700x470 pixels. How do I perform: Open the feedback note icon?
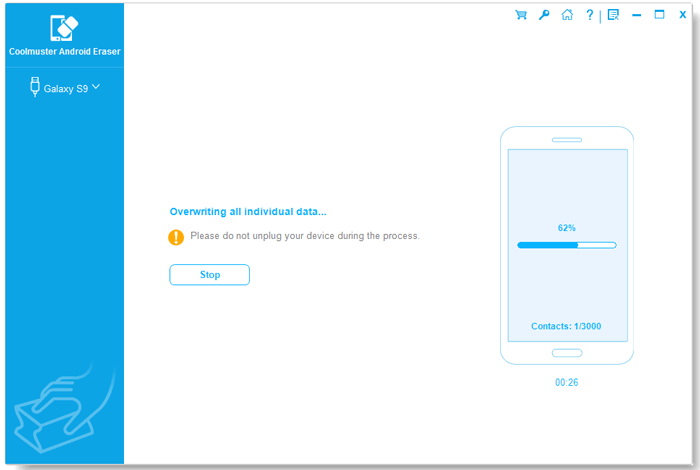(613, 15)
